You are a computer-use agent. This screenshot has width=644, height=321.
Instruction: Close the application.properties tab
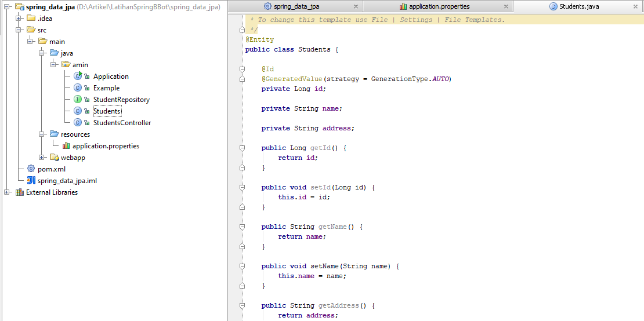(x=506, y=6)
